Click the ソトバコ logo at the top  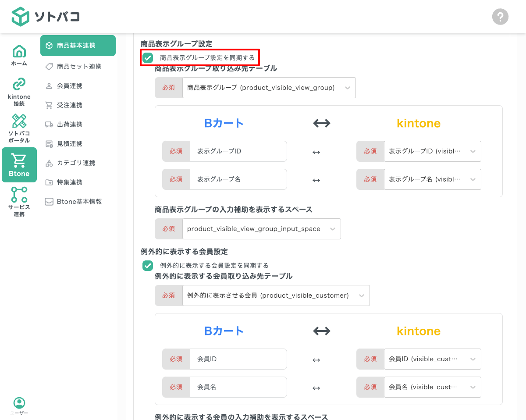(x=47, y=17)
